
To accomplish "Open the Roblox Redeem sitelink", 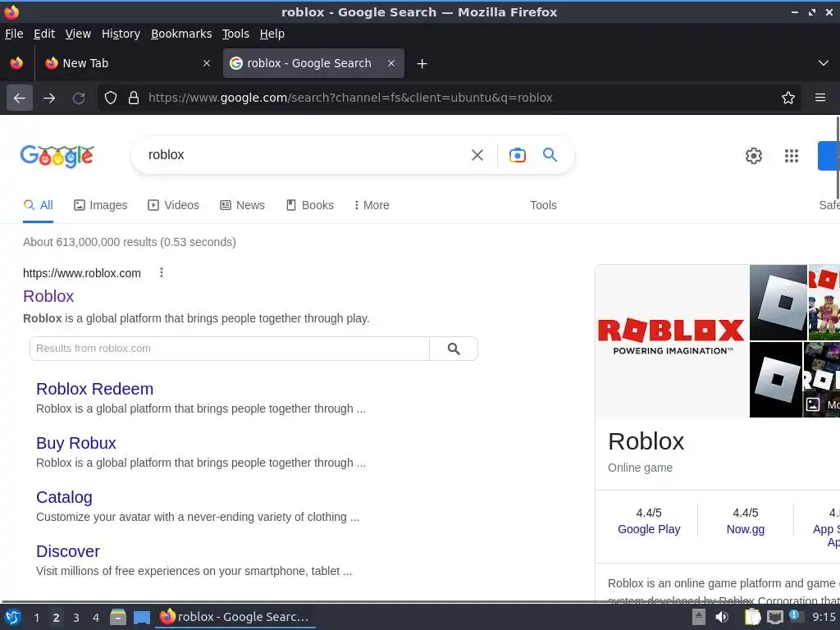I will (x=95, y=389).
